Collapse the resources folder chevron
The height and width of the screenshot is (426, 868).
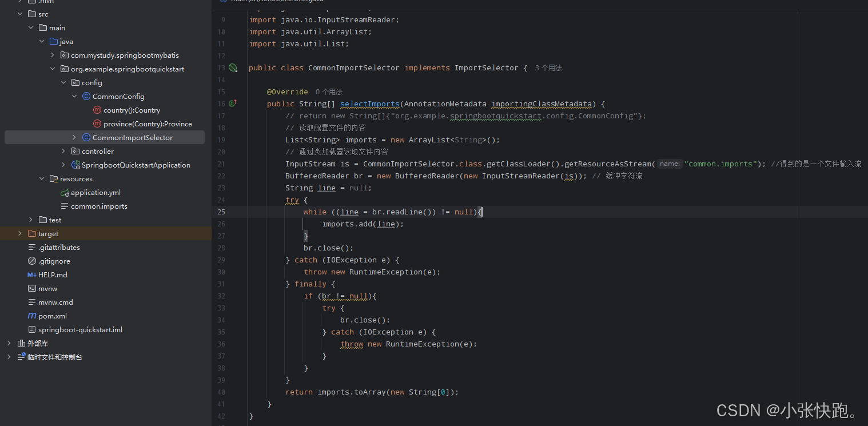[x=42, y=179]
